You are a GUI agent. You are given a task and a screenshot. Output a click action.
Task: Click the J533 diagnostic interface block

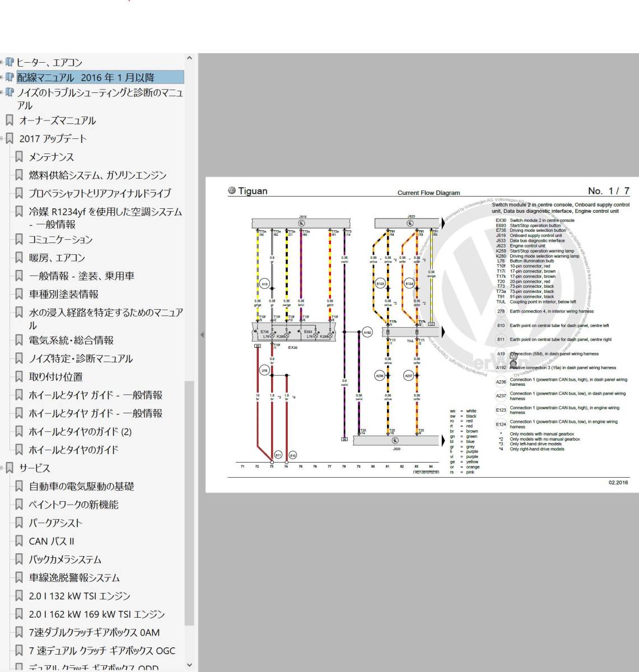[396, 441]
